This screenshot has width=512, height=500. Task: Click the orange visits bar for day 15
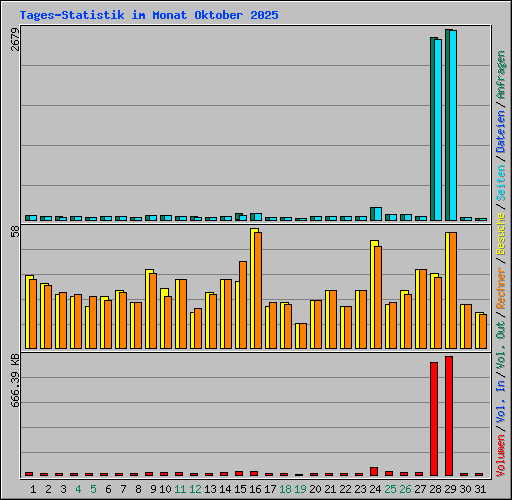[x=243, y=305]
